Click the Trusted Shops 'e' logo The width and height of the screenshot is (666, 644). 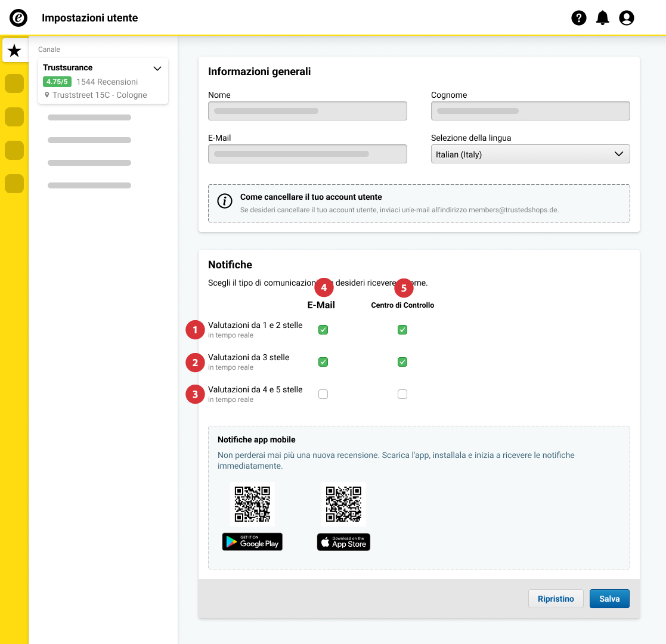(x=18, y=18)
